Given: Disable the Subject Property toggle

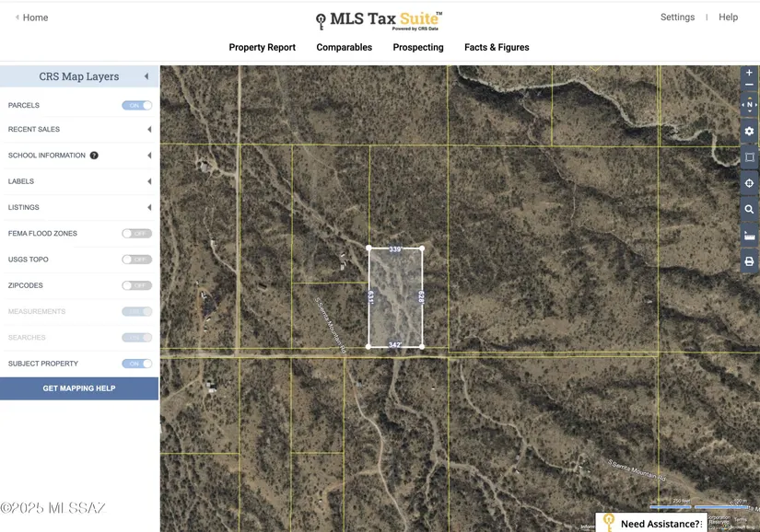Looking at the screenshot, I should click(x=136, y=364).
